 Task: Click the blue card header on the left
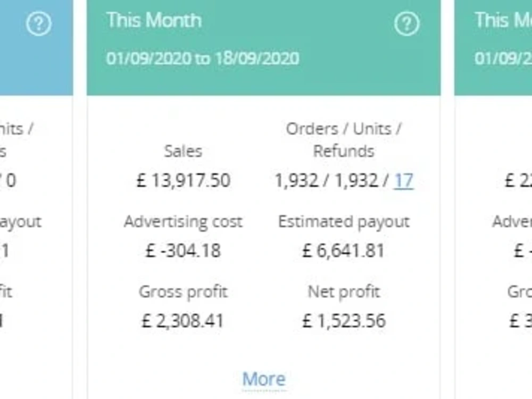[x=36, y=47]
